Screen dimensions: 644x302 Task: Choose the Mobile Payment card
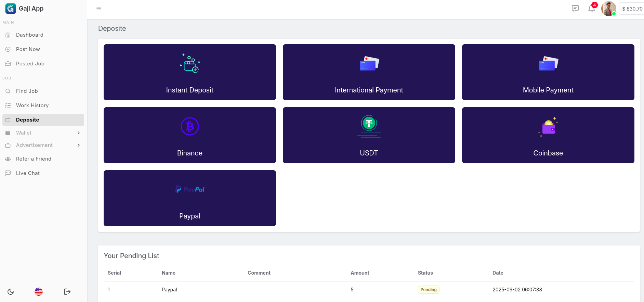[x=548, y=72]
